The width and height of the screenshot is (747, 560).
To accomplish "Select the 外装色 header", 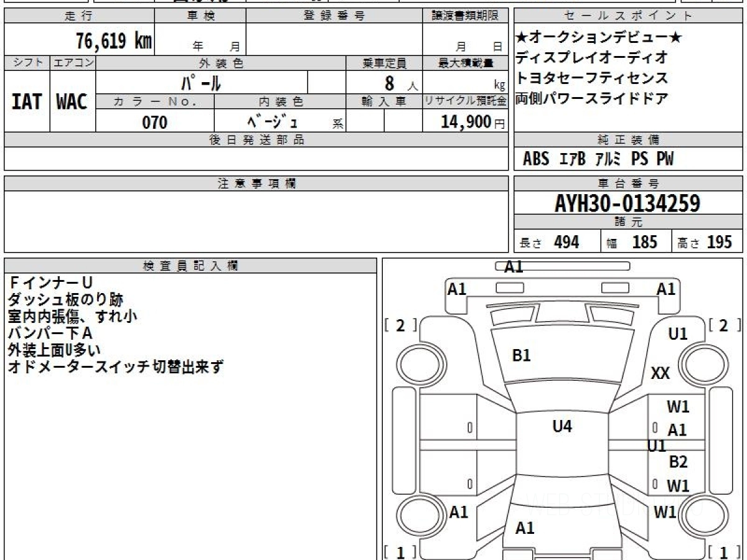I will pyautogui.click(x=221, y=63).
